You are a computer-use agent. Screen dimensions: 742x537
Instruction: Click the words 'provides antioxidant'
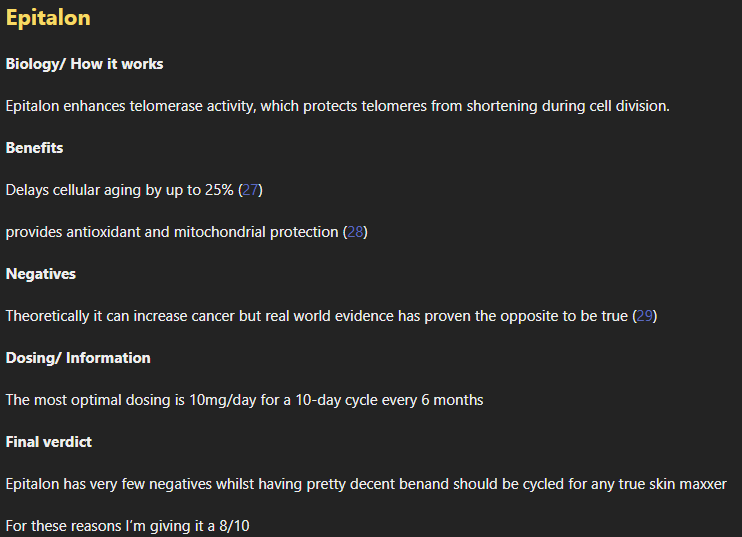72,232
